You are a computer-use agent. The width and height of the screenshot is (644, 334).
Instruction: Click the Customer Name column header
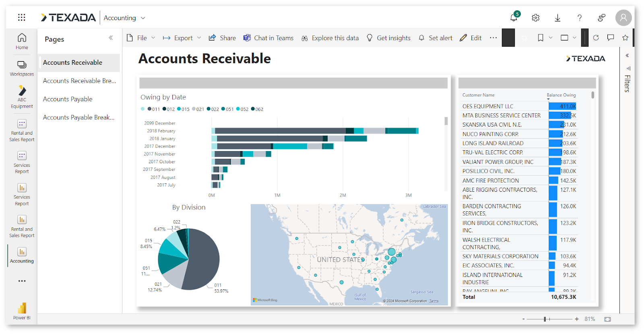pyautogui.click(x=478, y=95)
